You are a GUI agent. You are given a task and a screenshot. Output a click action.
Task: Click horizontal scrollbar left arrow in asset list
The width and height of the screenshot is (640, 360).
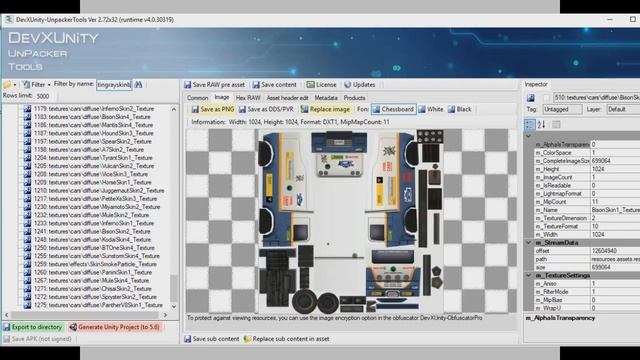[x=6, y=315]
